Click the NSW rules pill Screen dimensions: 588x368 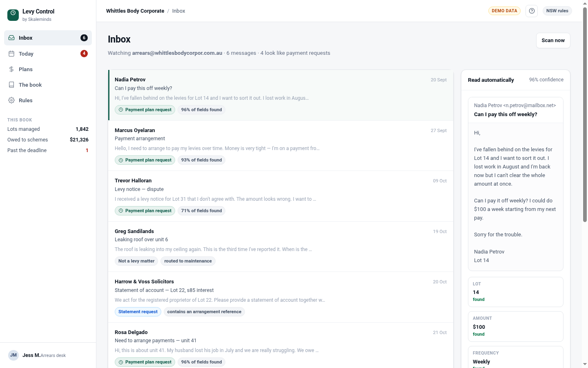(x=557, y=11)
